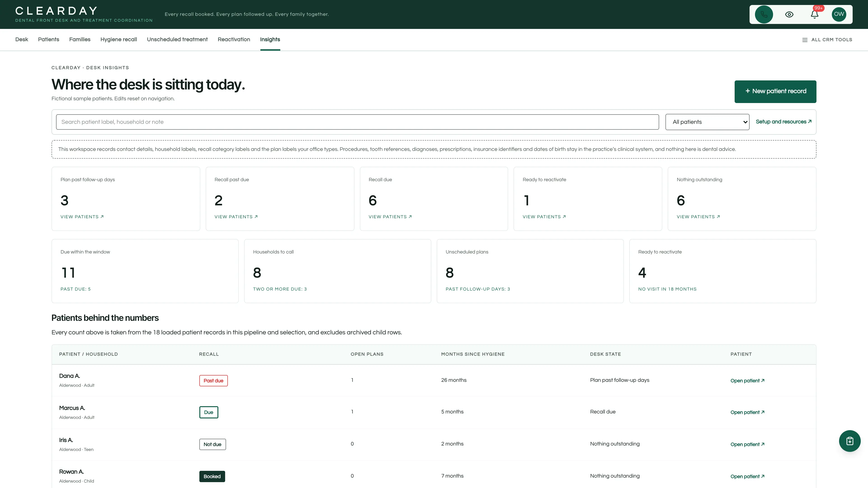Switch to the Patients tab

(49, 39)
